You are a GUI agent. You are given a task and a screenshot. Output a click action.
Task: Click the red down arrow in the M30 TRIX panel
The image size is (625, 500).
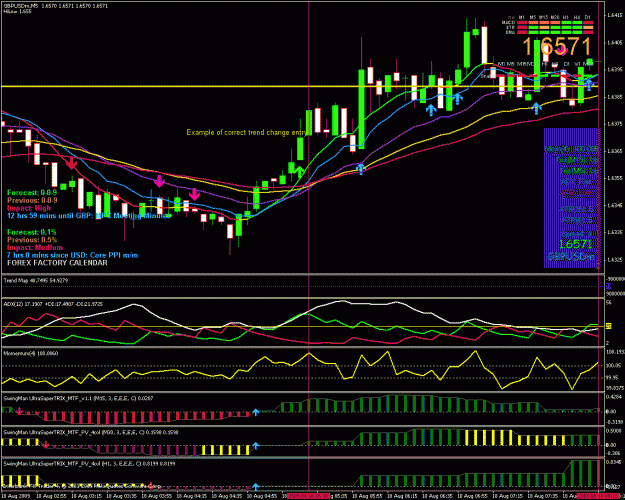pyautogui.click(x=46, y=445)
